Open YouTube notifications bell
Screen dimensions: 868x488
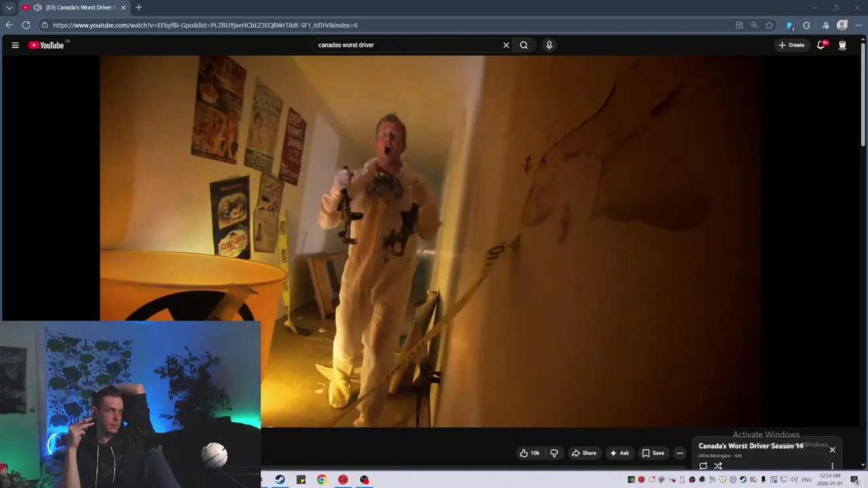pyautogui.click(x=821, y=45)
